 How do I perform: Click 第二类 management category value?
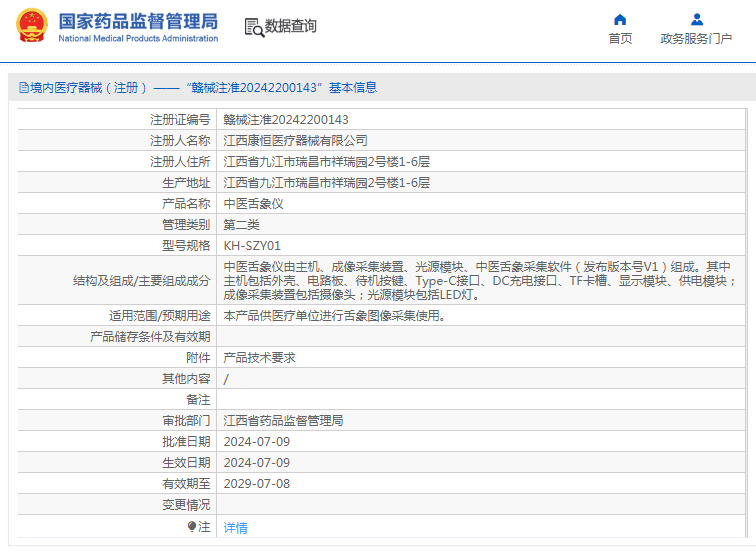pos(242,225)
